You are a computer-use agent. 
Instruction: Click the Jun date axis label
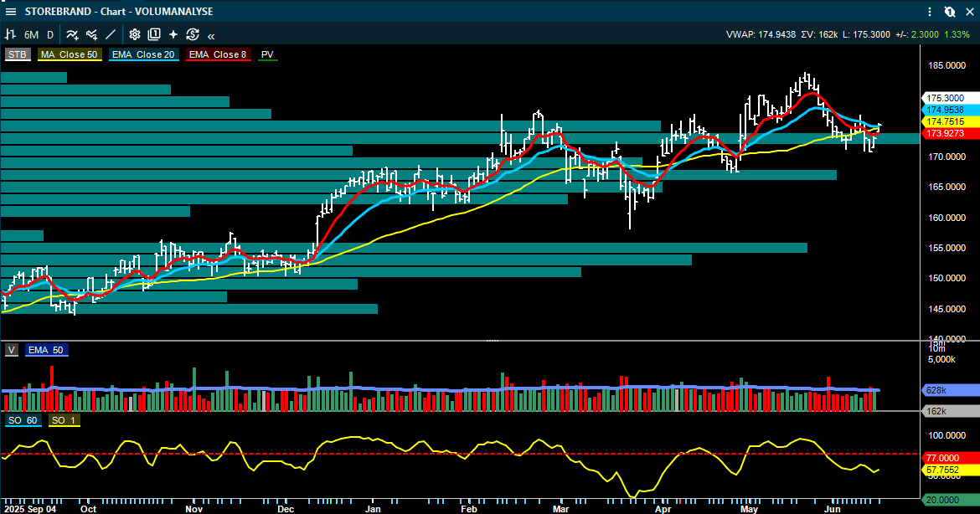click(x=832, y=509)
